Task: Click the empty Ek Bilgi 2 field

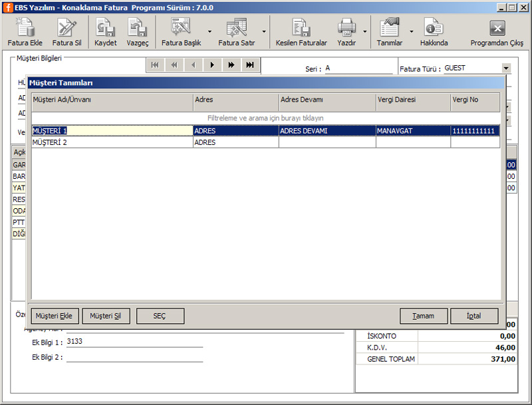Action: pos(135,357)
